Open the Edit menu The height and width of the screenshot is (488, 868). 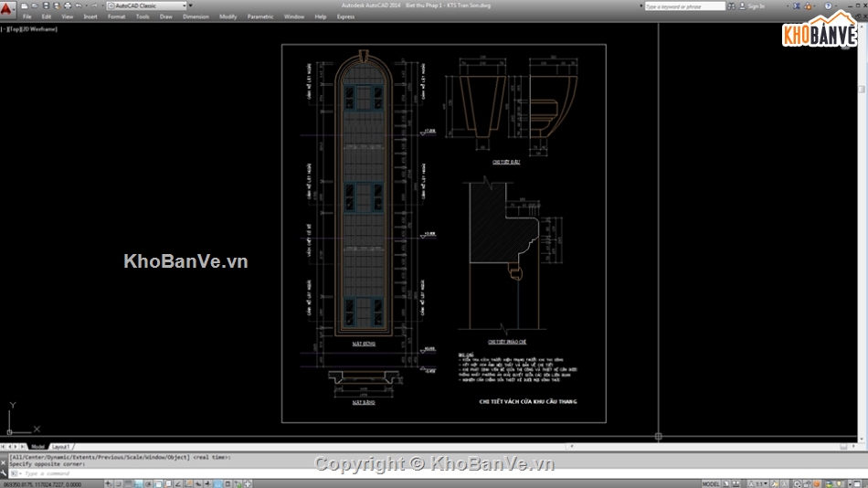tap(47, 16)
